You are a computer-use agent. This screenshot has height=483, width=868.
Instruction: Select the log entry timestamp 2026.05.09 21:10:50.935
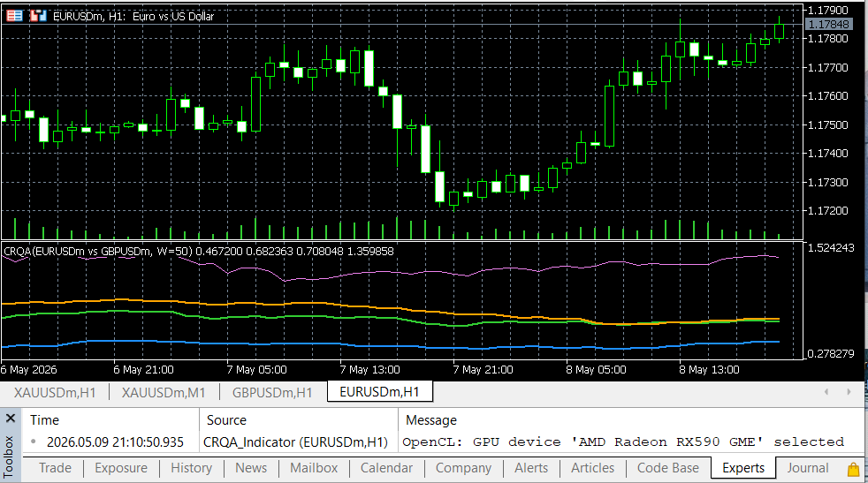point(115,442)
